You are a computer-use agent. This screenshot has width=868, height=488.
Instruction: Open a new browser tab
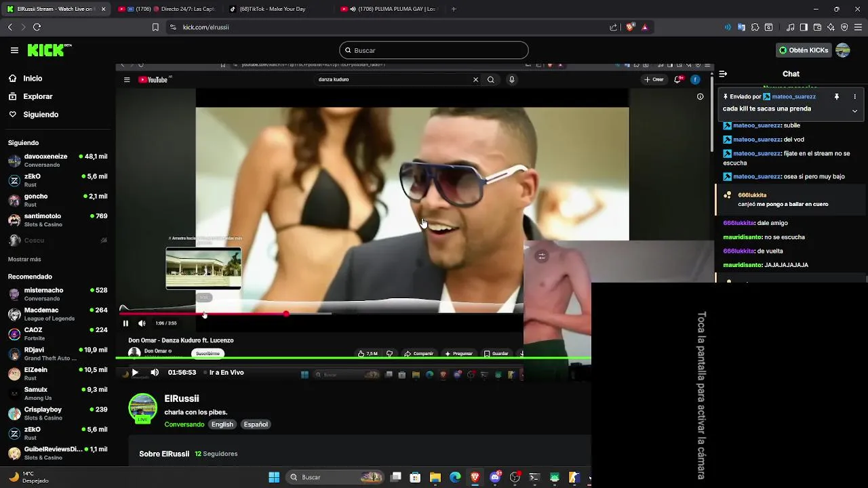pos(454,9)
